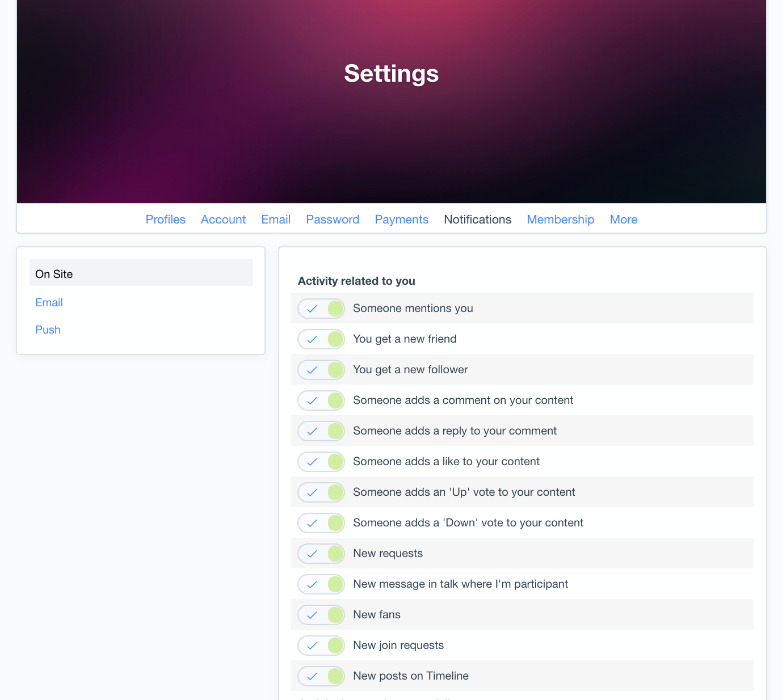
Task: Toggle the 'Up' vote notification switch
Action: [321, 492]
